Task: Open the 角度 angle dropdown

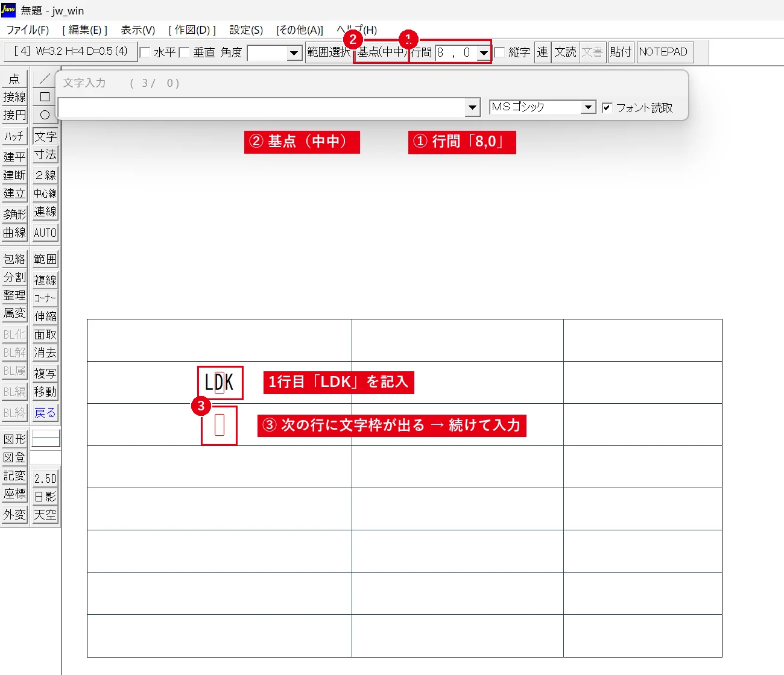Action: 294,53
